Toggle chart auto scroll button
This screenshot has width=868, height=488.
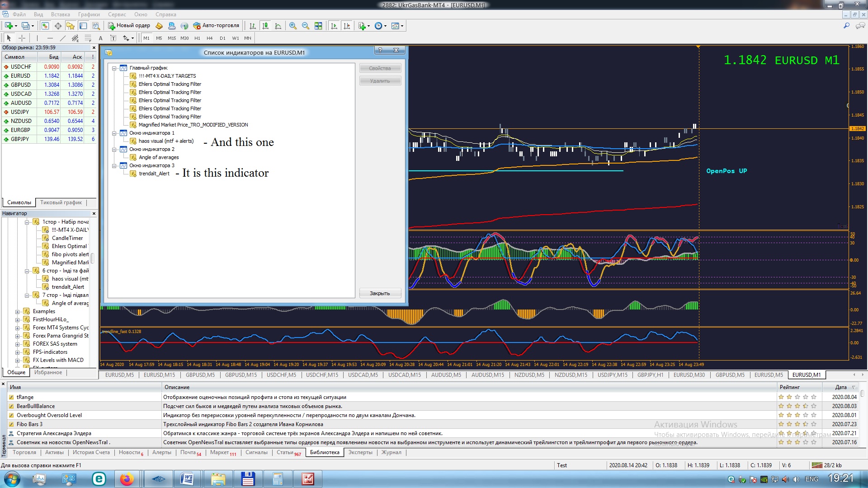click(334, 26)
